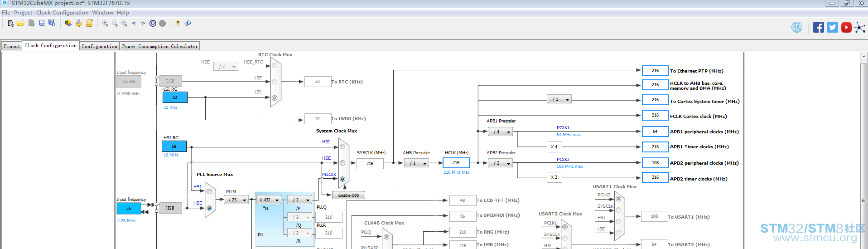Select HSE in PLL Source Mux
Viewport: 868px width, 249px height.
click(x=209, y=208)
